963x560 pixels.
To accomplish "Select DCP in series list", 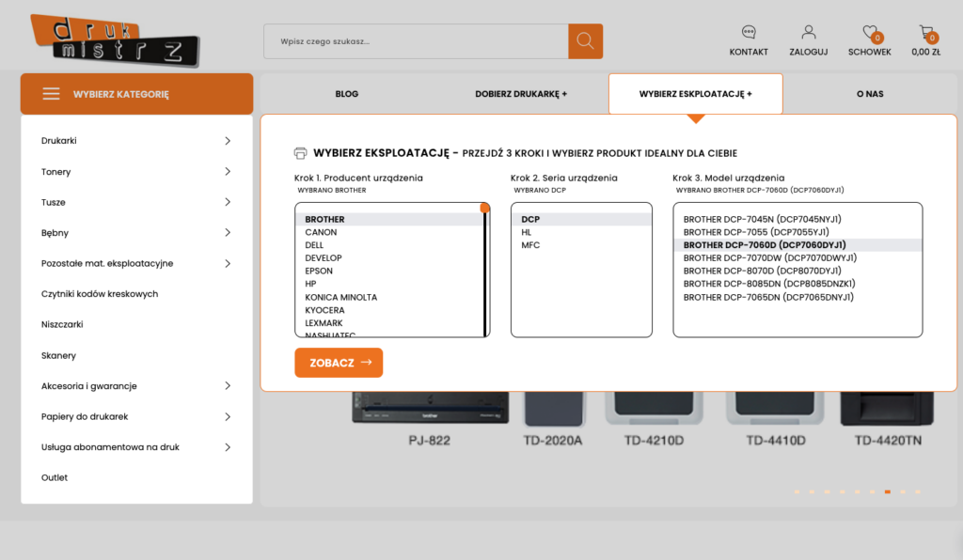I will pos(530,219).
